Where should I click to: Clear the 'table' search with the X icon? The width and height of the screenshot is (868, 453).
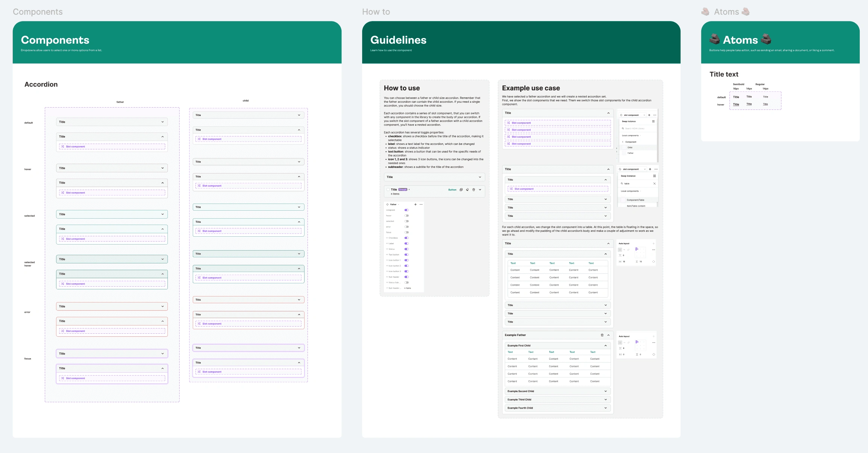click(x=654, y=184)
